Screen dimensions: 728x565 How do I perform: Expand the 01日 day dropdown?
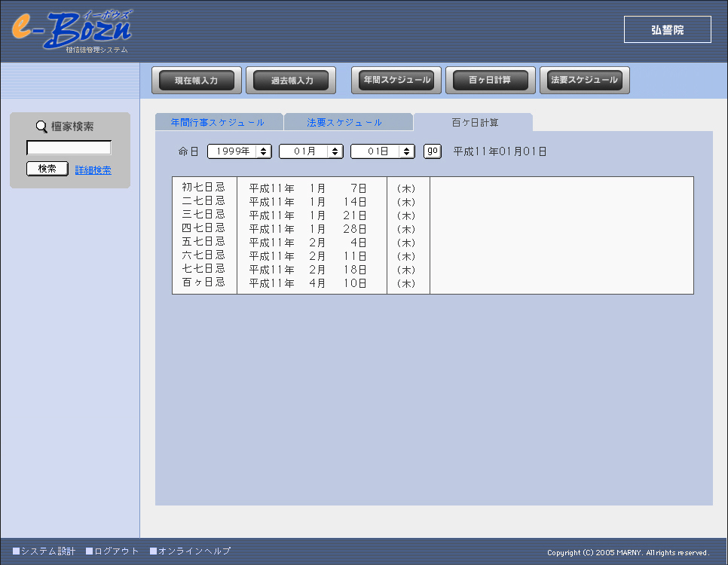[x=383, y=151]
